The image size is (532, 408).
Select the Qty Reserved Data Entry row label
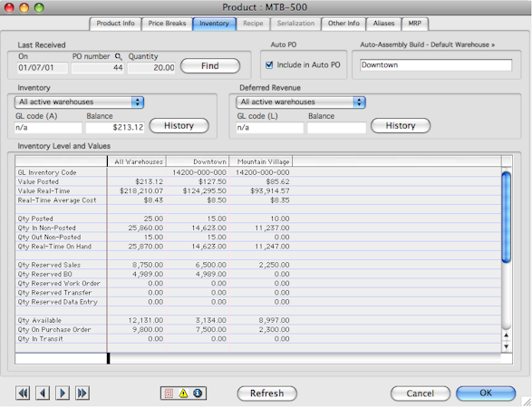pos(58,302)
